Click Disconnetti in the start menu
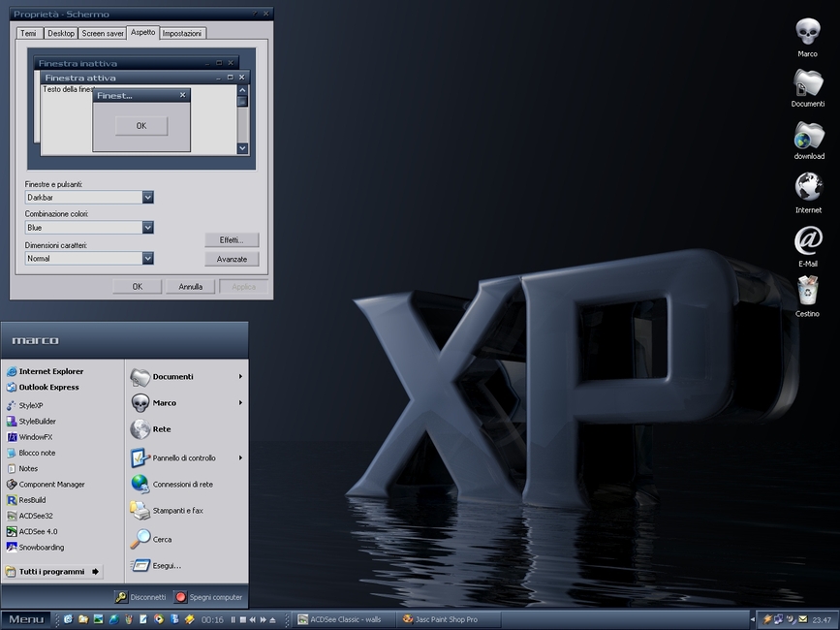Viewport: 840px width, 630px height. click(x=141, y=597)
